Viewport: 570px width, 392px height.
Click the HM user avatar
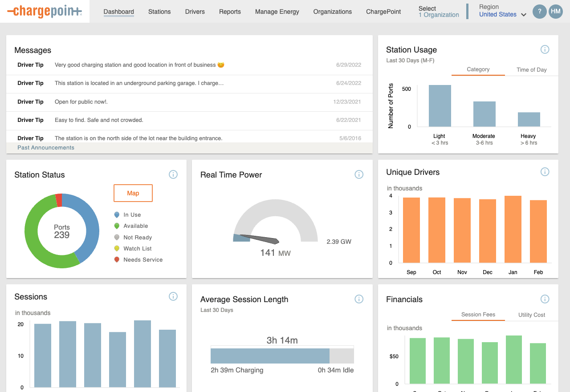(556, 12)
